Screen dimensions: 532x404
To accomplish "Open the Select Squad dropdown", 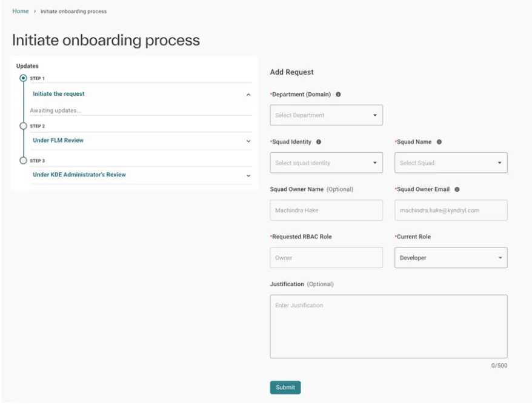I will click(451, 163).
